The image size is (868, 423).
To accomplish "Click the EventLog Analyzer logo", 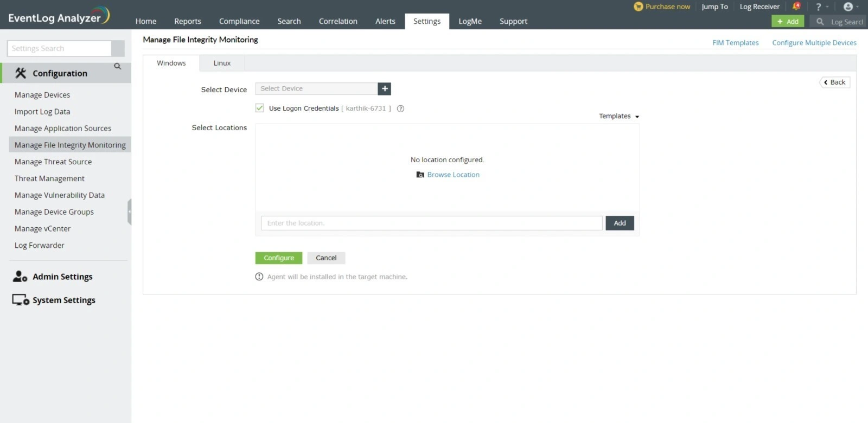I will coord(59,16).
